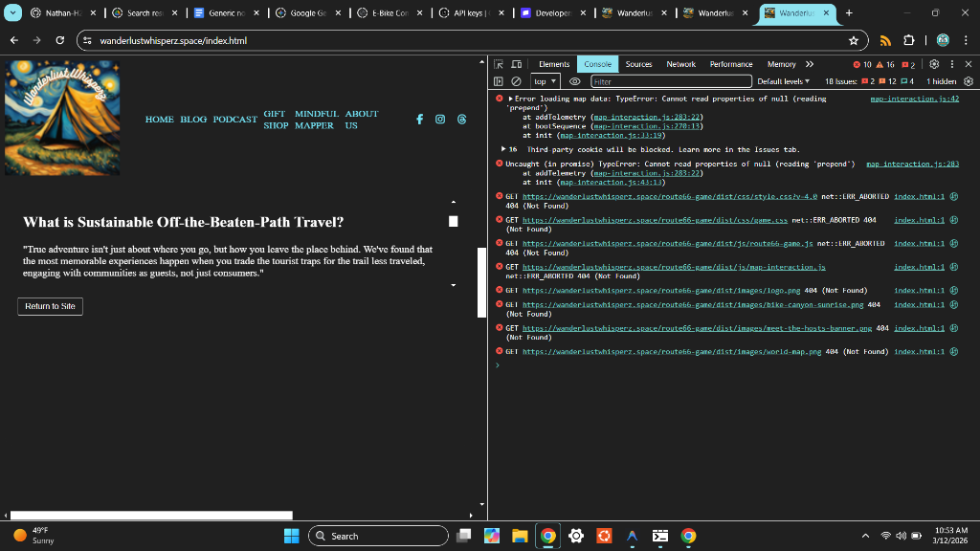Switch to the Elements tab
Viewport: 980px width, 551px height.
click(554, 64)
